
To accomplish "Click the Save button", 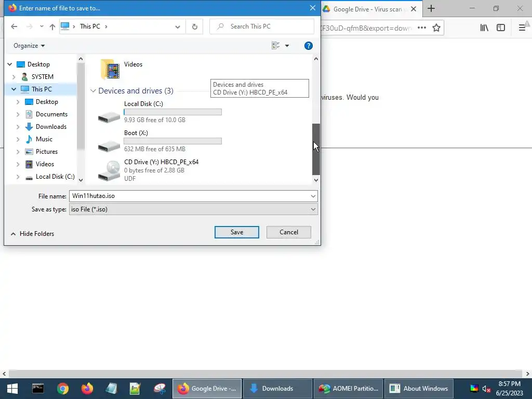I will tap(237, 232).
